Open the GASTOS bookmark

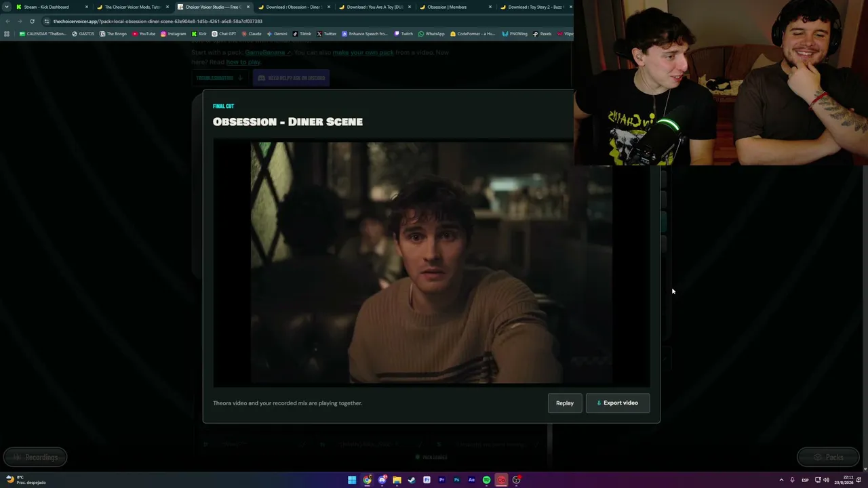[x=83, y=34]
